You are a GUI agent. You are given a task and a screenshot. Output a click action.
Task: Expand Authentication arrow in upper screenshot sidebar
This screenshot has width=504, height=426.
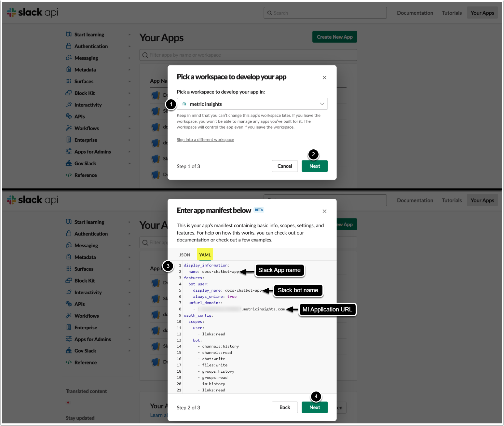click(x=129, y=46)
